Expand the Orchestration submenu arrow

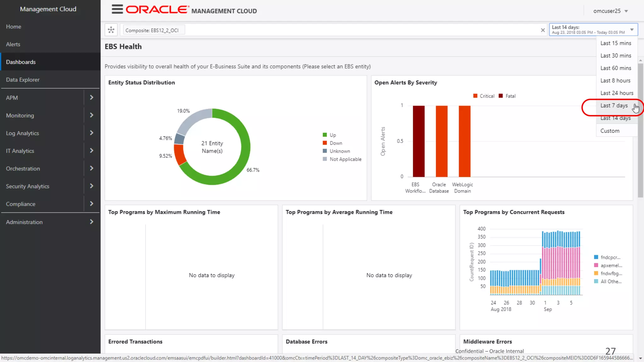[x=92, y=168]
